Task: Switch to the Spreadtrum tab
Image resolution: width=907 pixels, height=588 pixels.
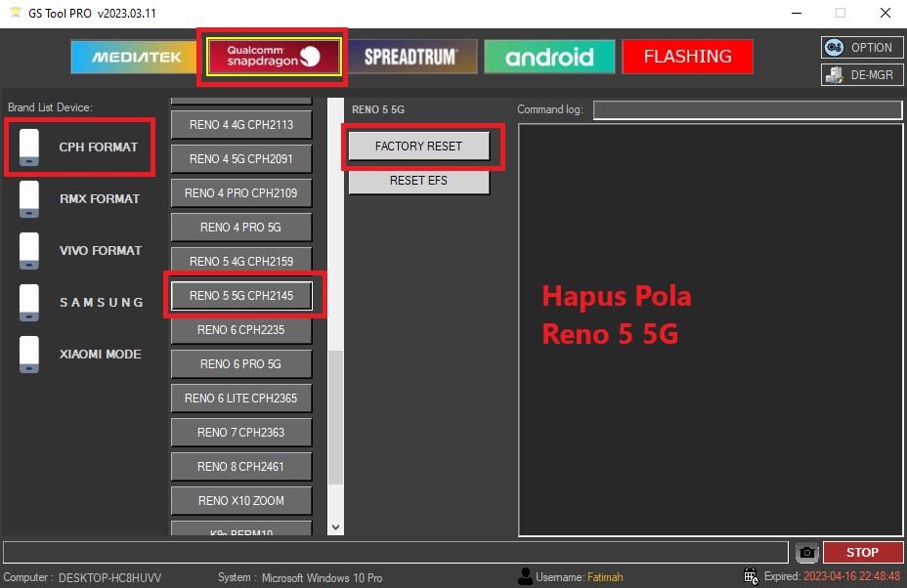Action: pyautogui.click(x=411, y=57)
